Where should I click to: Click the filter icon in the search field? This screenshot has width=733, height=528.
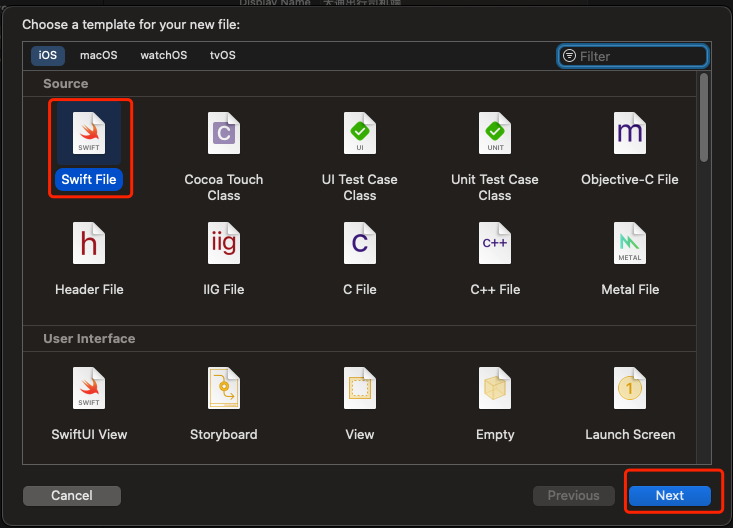tap(569, 56)
